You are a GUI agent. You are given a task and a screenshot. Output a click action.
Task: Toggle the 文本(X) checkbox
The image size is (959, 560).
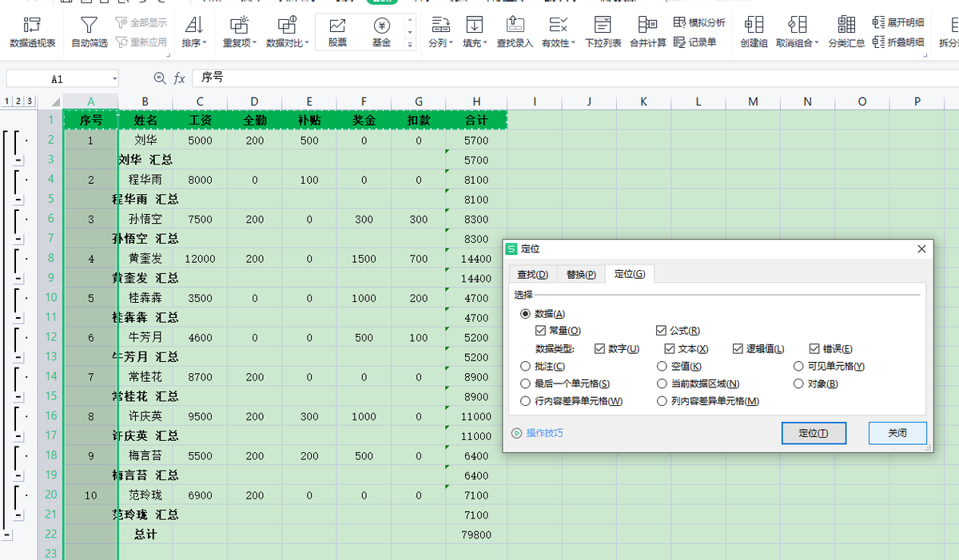point(670,349)
